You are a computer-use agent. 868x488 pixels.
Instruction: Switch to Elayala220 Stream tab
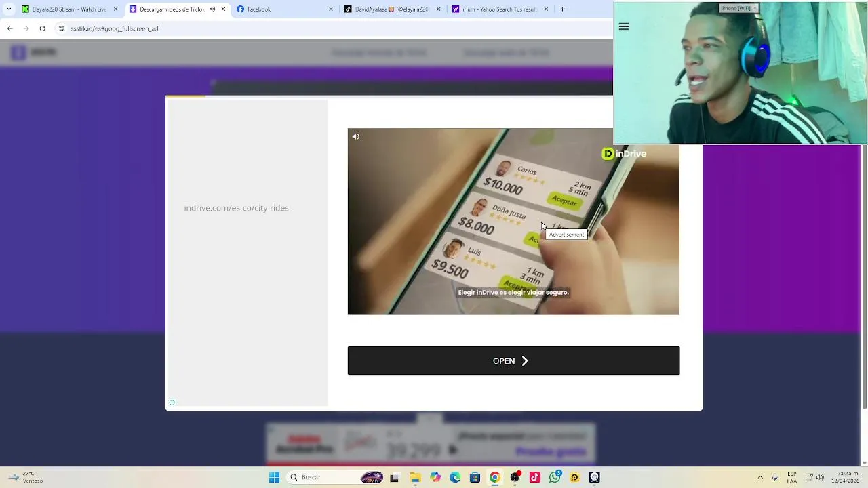pyautogui.click(x=70, y=9)
